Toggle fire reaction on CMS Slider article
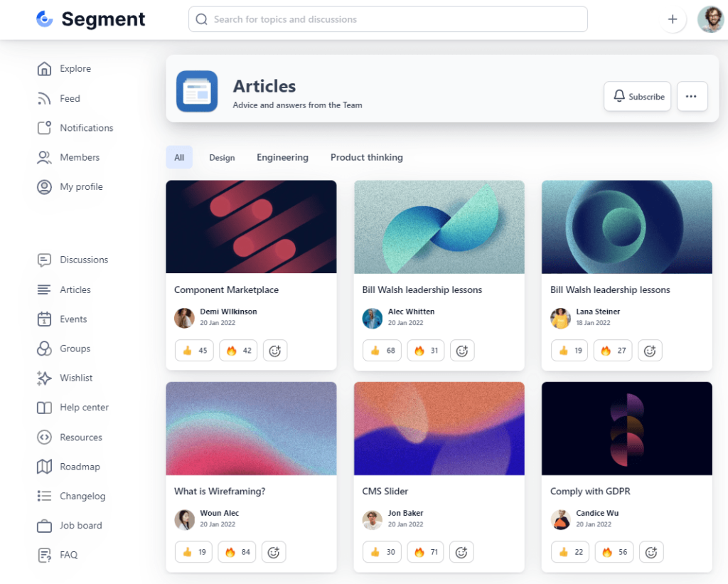728x584 pixels. tap(426, 552)
